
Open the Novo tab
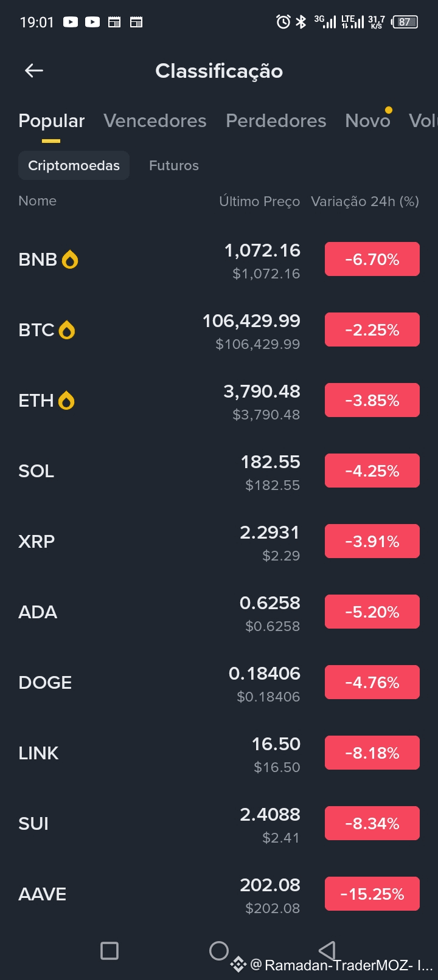(367, 121)
